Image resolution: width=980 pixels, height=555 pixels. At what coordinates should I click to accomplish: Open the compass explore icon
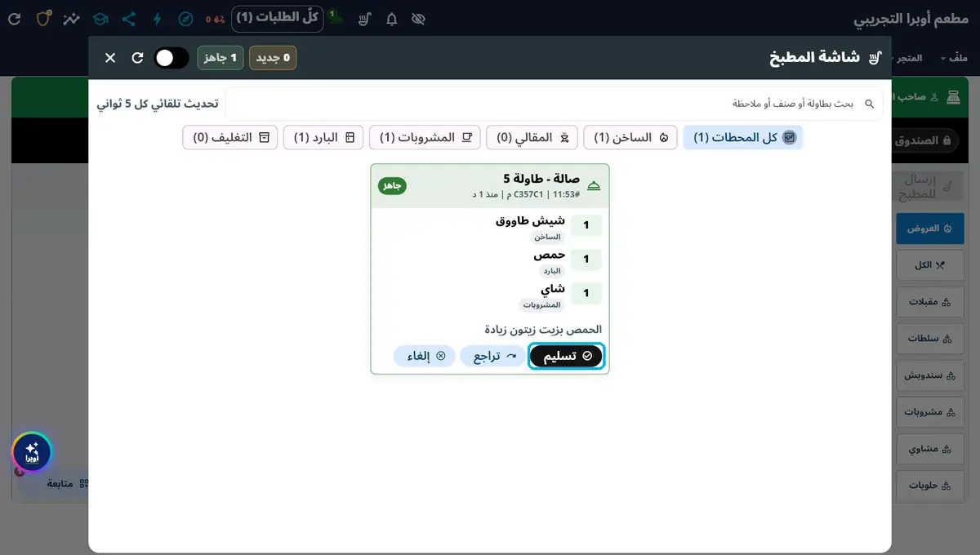185,18
